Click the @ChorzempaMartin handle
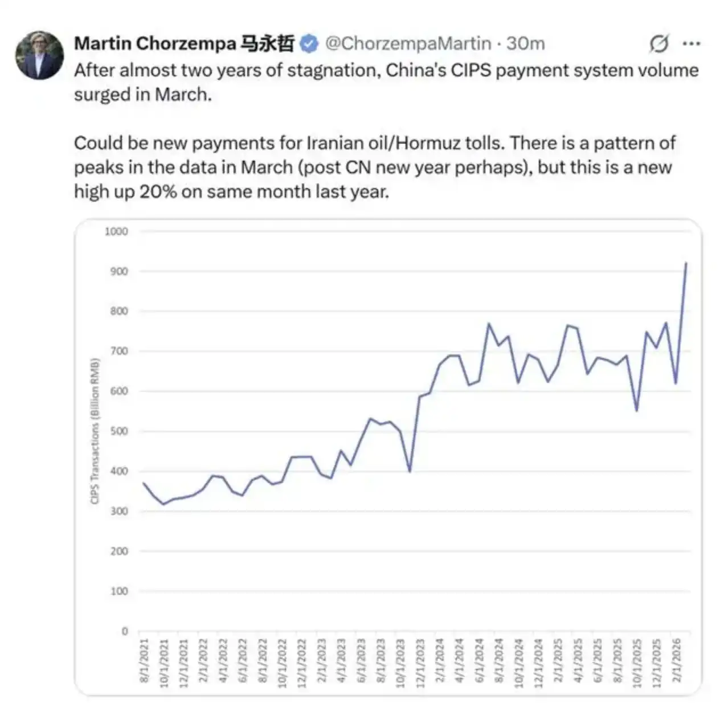Screen dimensions: 728x711 (x=408, y=44)
